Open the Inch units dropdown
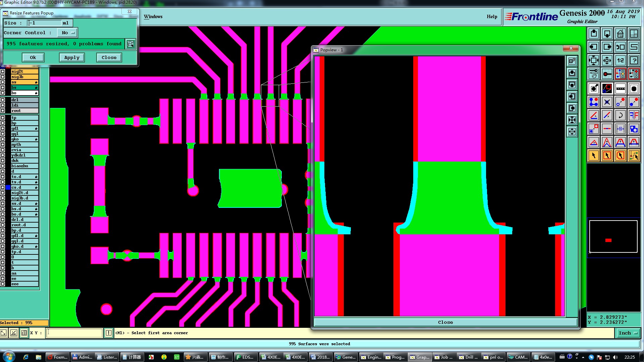The height and width of the screenshot is (362, 644). (628, 333)
